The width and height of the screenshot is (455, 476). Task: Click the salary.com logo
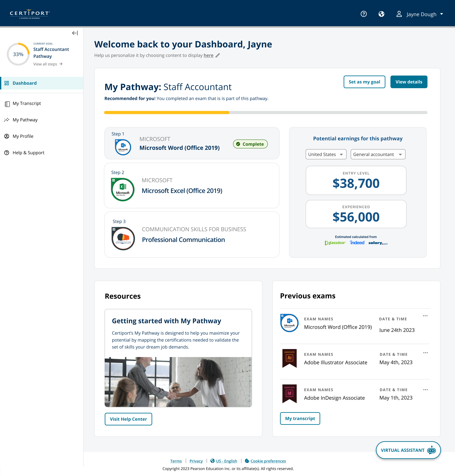pos(378,243)
